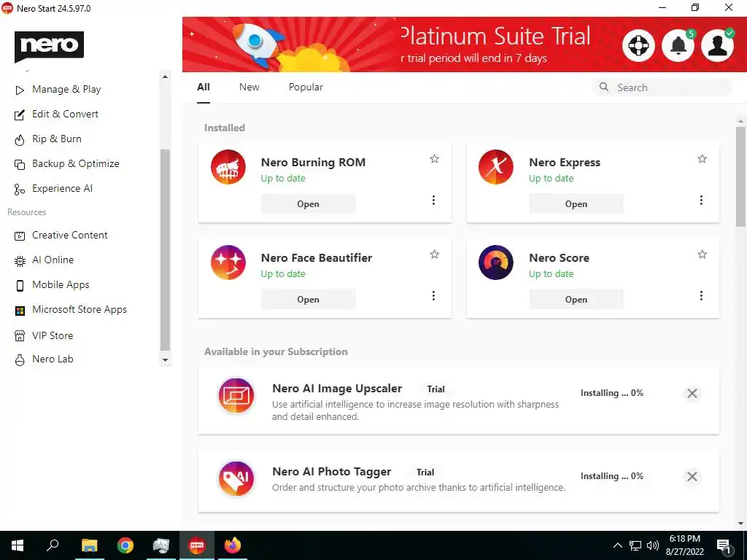Open Firefox from taskbar

[233, 545]
